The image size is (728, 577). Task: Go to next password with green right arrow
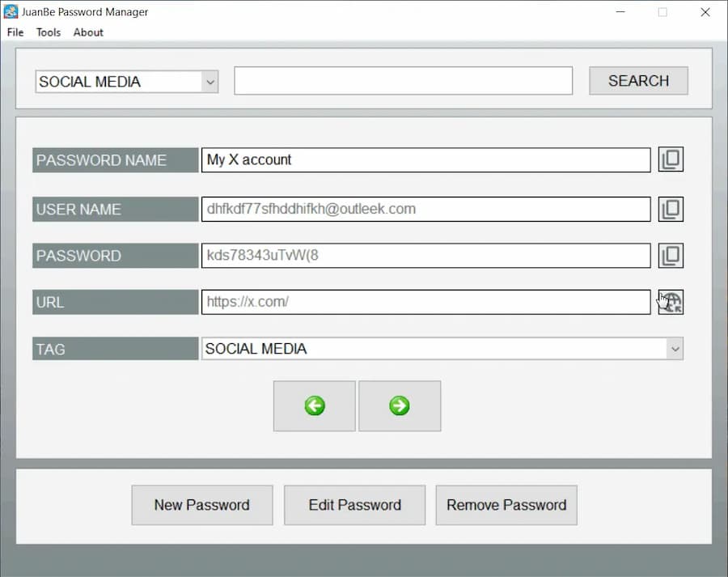pos(400,406)
